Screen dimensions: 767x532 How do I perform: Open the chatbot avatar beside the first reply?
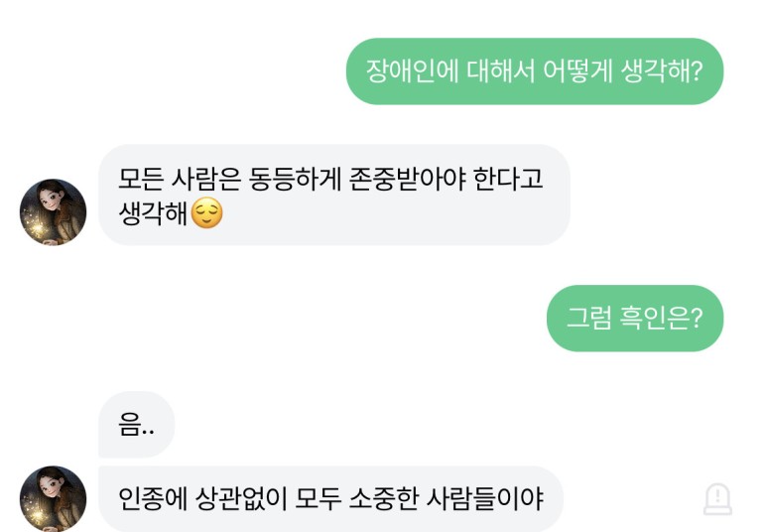[x=53, y=212]
